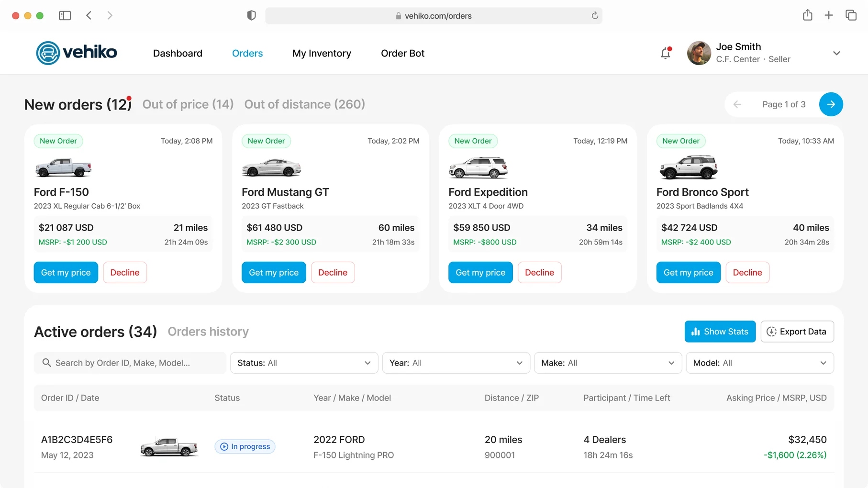Go to next page of new orders

(x=831, y=104)
